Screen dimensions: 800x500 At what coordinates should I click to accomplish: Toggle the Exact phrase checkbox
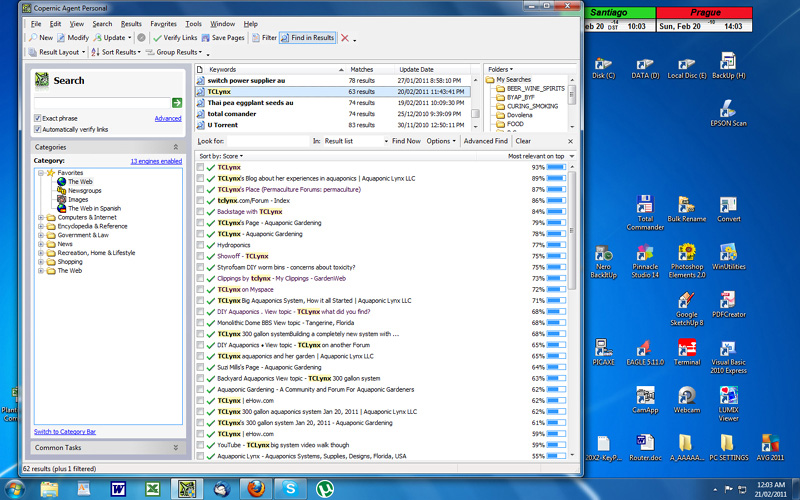pyautogui.click(x=38, y=118)
